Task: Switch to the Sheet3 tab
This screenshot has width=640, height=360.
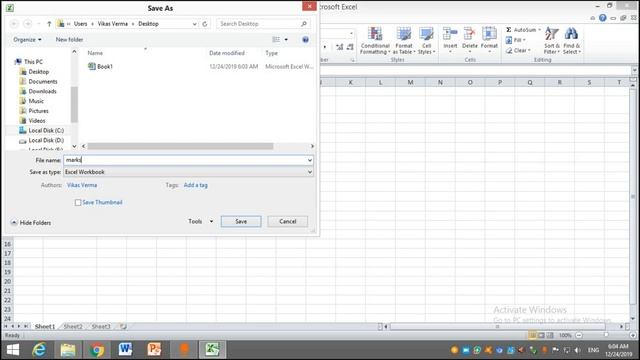Action: pos(101,327)
